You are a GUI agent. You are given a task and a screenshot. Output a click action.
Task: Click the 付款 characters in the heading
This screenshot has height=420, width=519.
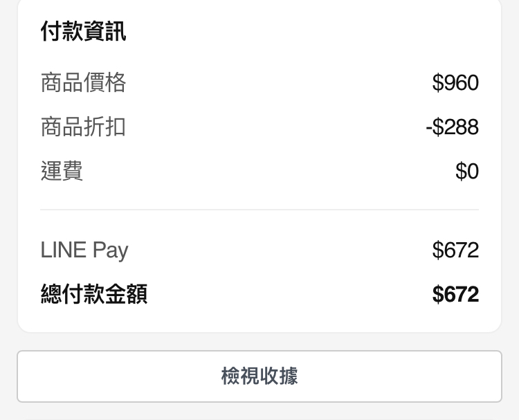click(x=62, y=32)
